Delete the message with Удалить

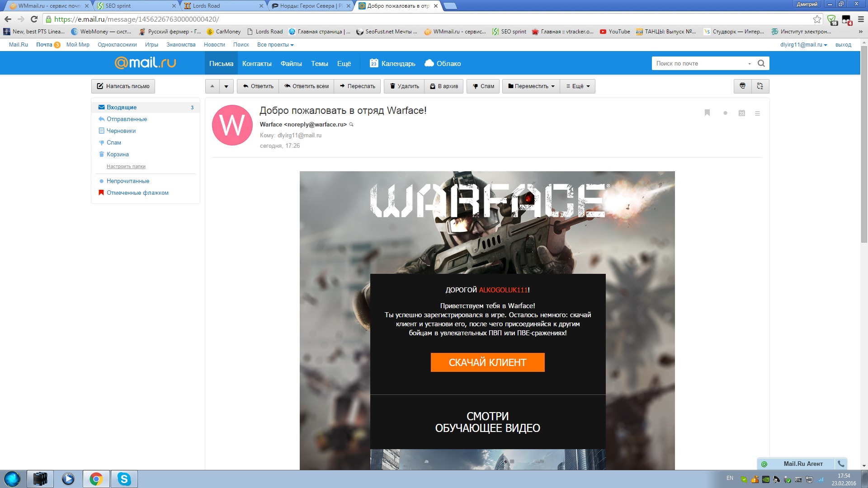[404, 86]
